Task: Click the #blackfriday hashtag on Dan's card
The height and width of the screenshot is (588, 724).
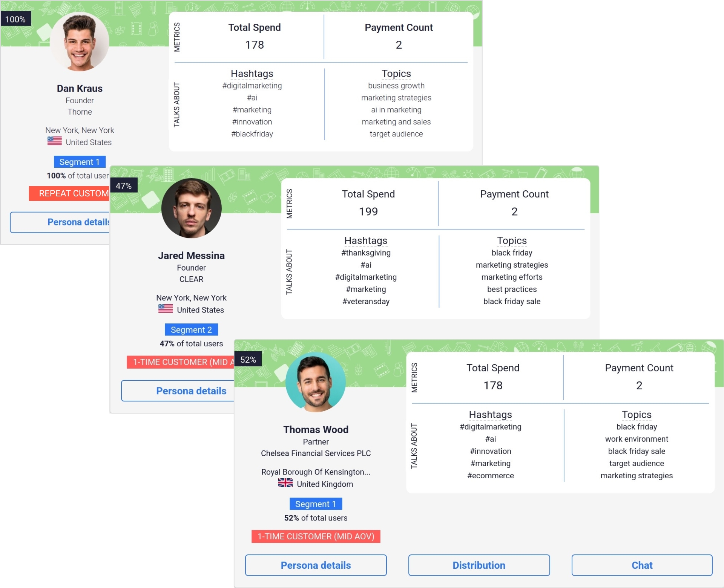Action: 252,134
